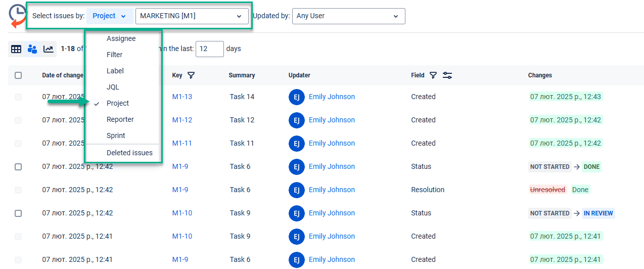Select Assignee from the dropdown menu
Screen dimensions: 644x269
(121, 38)
